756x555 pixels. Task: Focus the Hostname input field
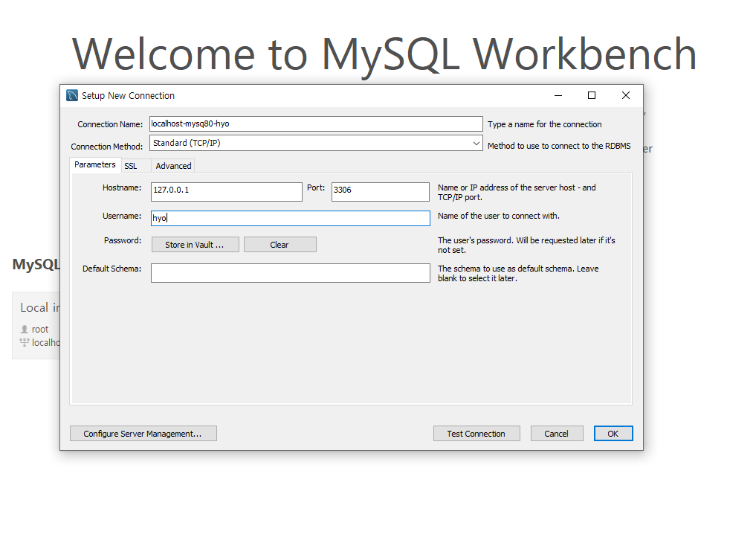[x=227, y=192]
